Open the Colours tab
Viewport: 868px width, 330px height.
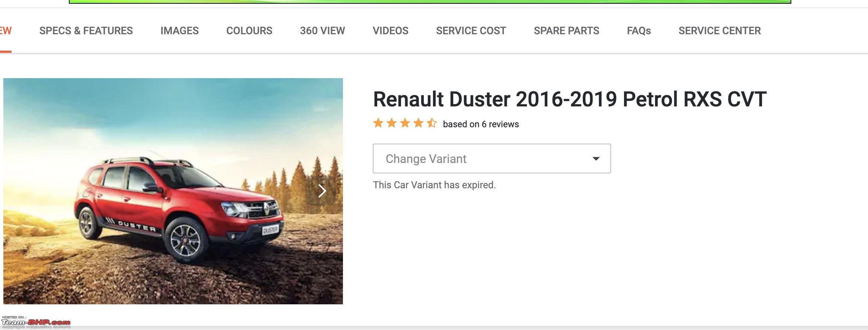click(249, 31)
